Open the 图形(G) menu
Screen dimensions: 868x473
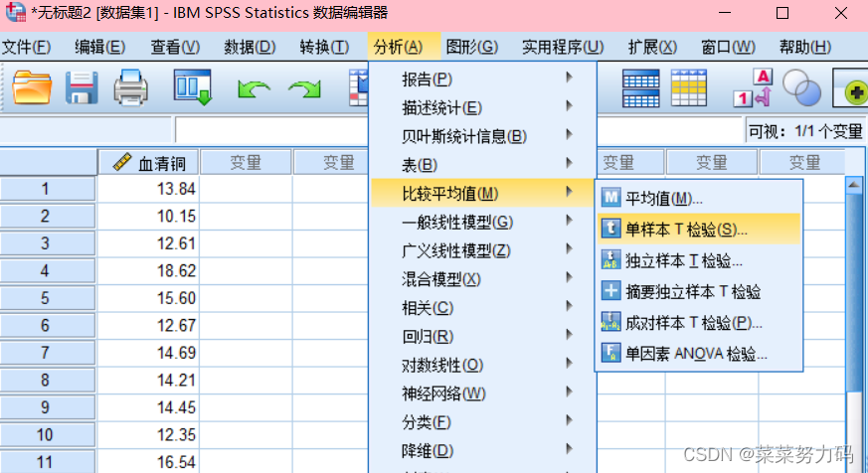click(471, 47)
